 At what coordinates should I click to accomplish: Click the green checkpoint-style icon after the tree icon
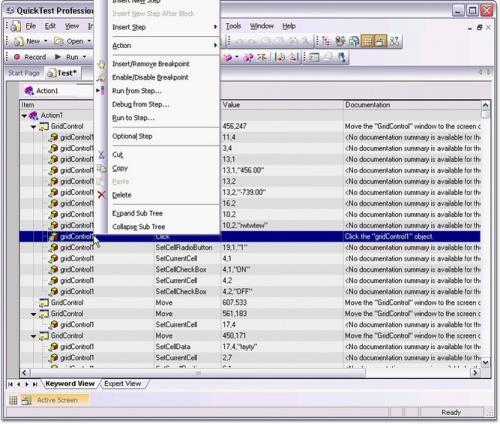click(340, 41)
